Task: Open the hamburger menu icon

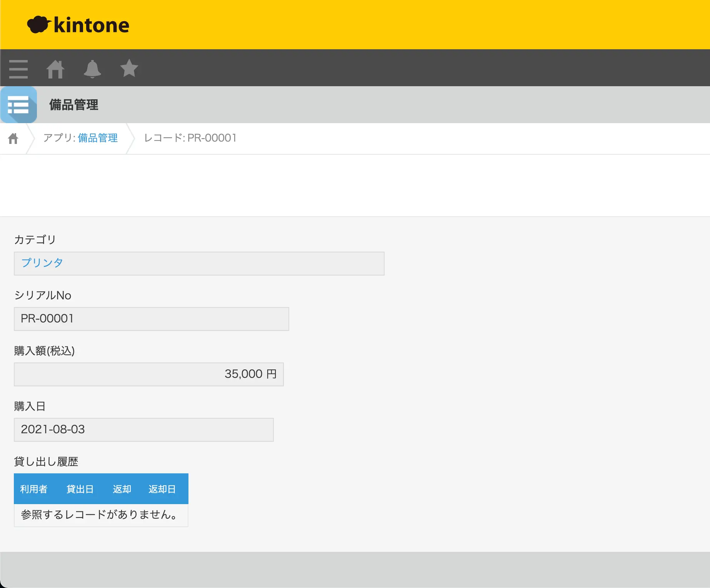Action: [x=18, y=69]
